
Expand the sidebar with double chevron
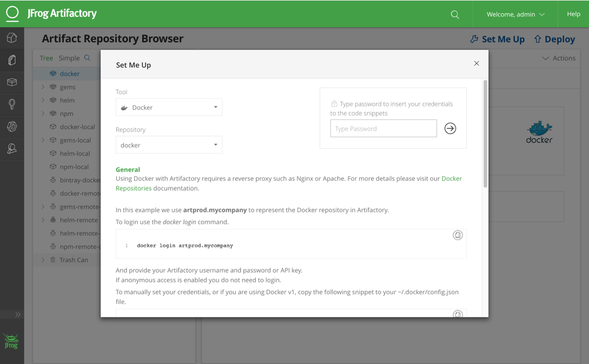click(18, 314)
